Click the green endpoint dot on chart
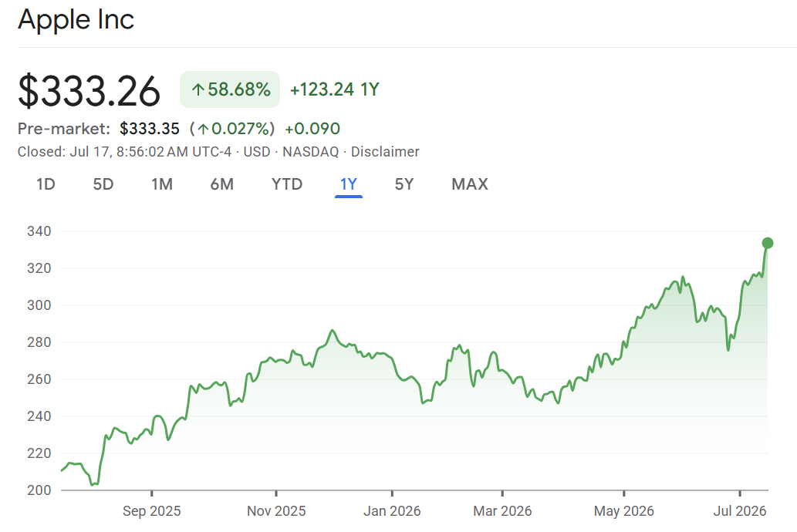 pyautogui.click(x=768, y=244)
